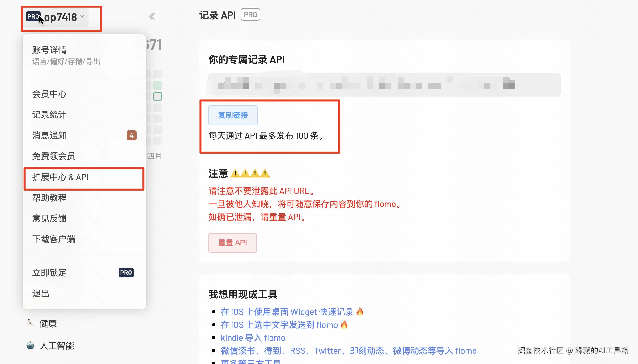Open 会员中心 from the menu
The width and height of the screenshot is (638, 364).
pyautogui.click(x=49, y=94)
